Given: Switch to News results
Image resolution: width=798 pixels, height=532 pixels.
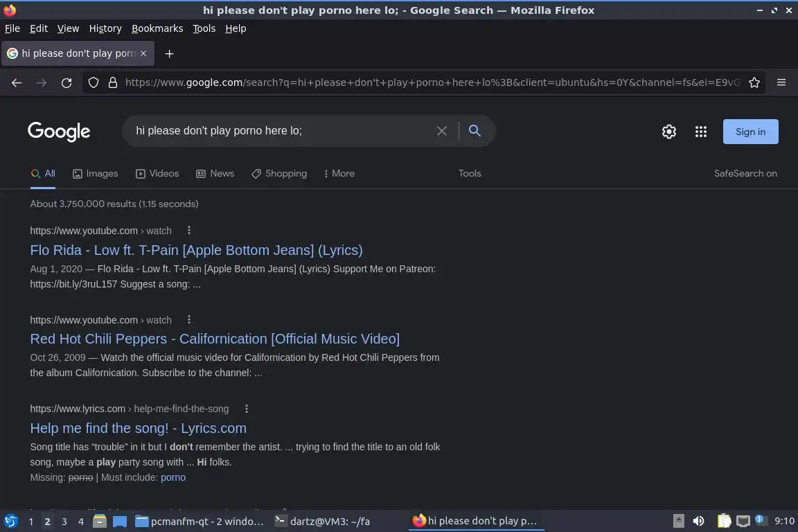Looking at the screenshot, I should 215,174.
